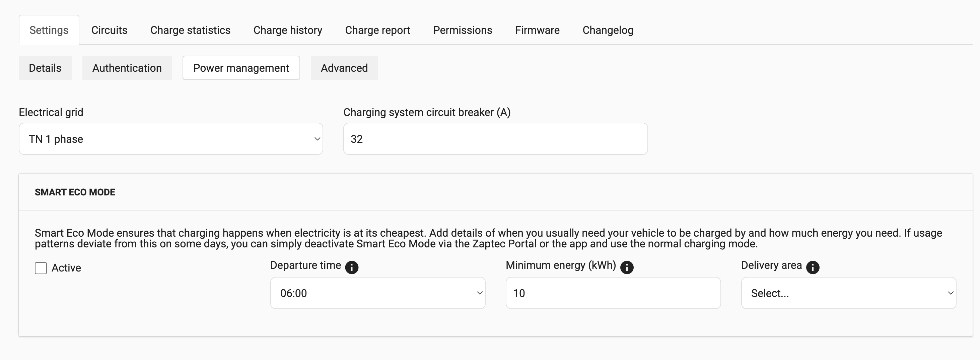Image resolution: width=980 pixels, height=360 pixels.
Task: Open the Delivery area Select dropdown
Action: click(x=848, y=293)
